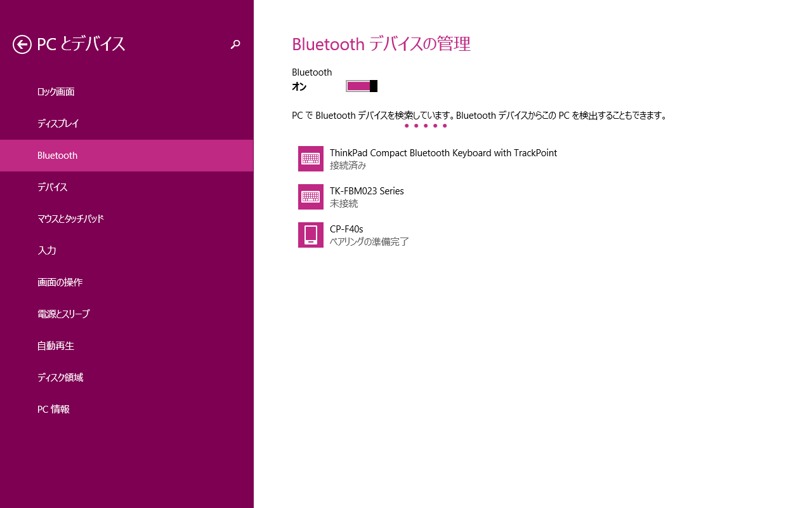Click the ペアリングの準備完了 status text

tap(369, 242)
